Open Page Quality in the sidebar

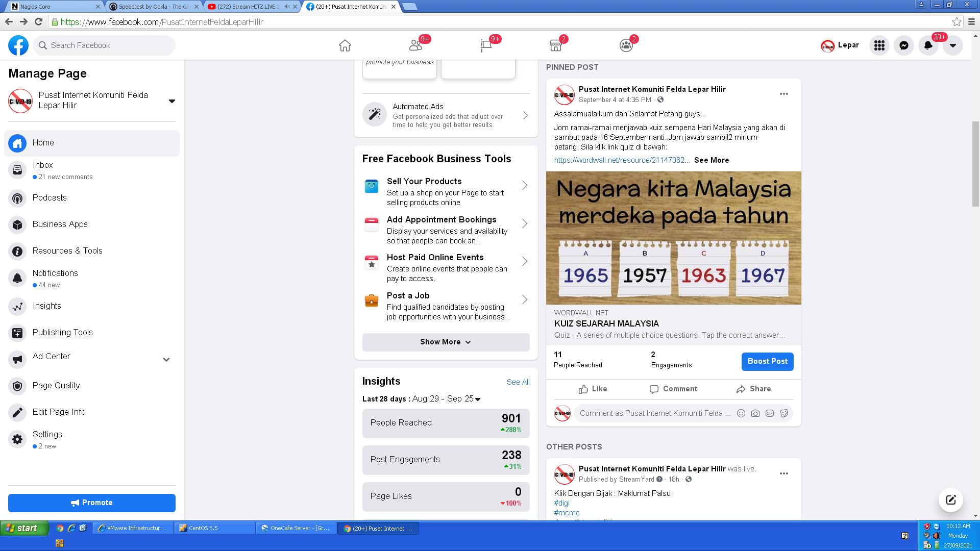(x=92, y=386)
